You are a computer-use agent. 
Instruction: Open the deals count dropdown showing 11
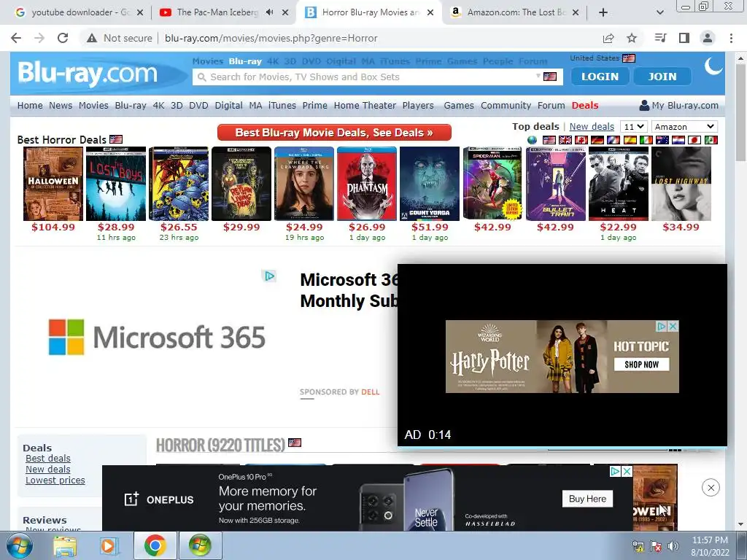(x=634, y=127)
